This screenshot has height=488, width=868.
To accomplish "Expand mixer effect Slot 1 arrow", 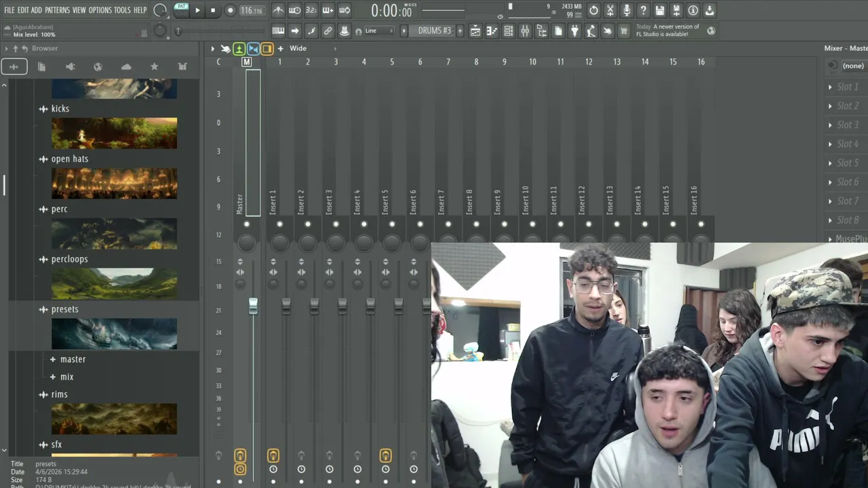I will tap(830, 87).
